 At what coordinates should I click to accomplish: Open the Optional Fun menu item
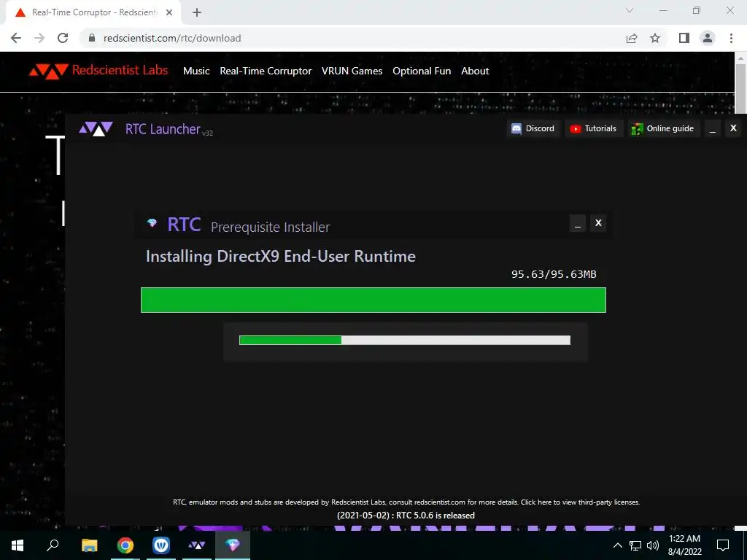(x=422, y=71)
